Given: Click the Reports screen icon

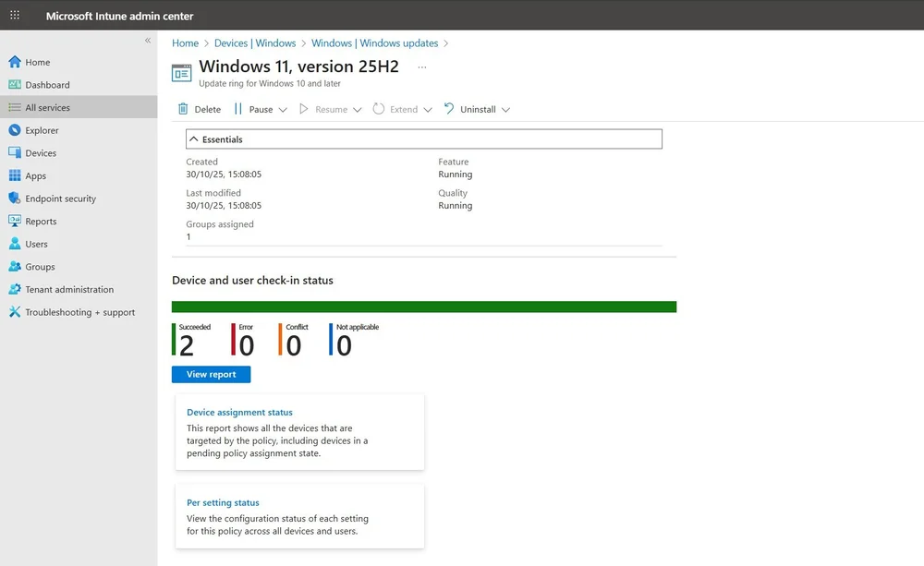Looking at the screenshot, I should (x=15, y=221).
